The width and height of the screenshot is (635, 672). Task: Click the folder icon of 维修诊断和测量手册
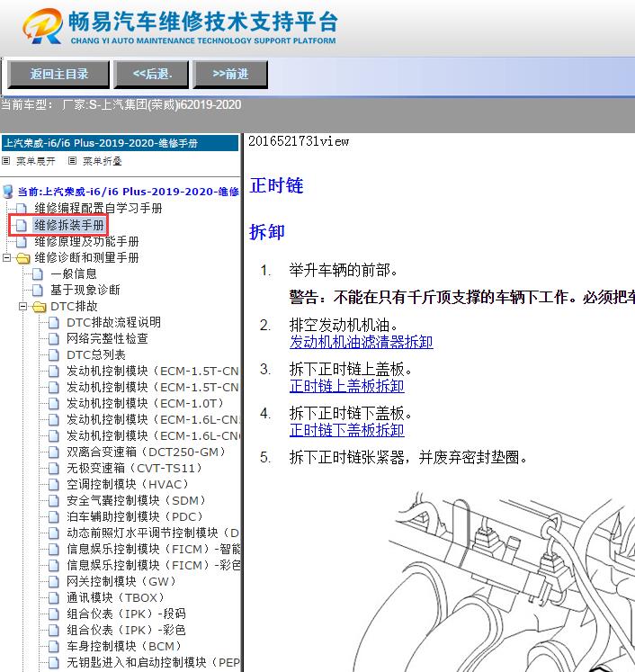(23, 258)
